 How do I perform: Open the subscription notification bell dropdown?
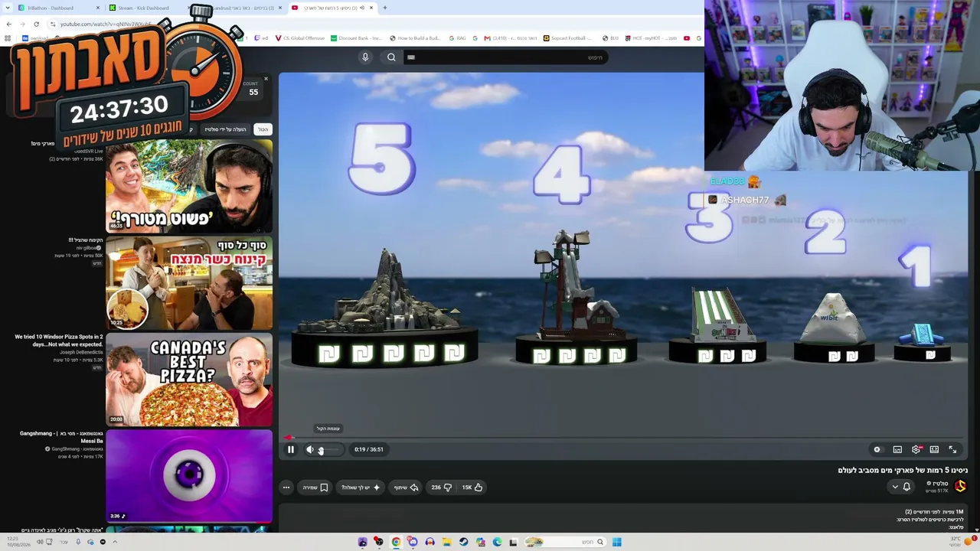pos(901,487)
